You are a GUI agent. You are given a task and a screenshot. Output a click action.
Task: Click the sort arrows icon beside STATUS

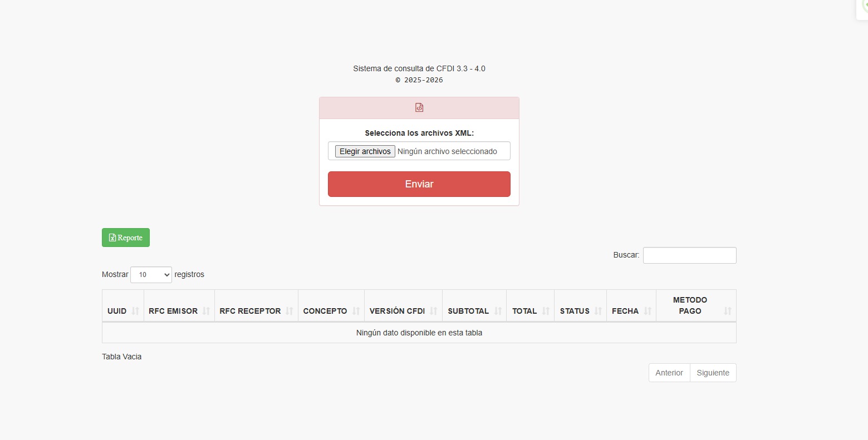point(598,311)
